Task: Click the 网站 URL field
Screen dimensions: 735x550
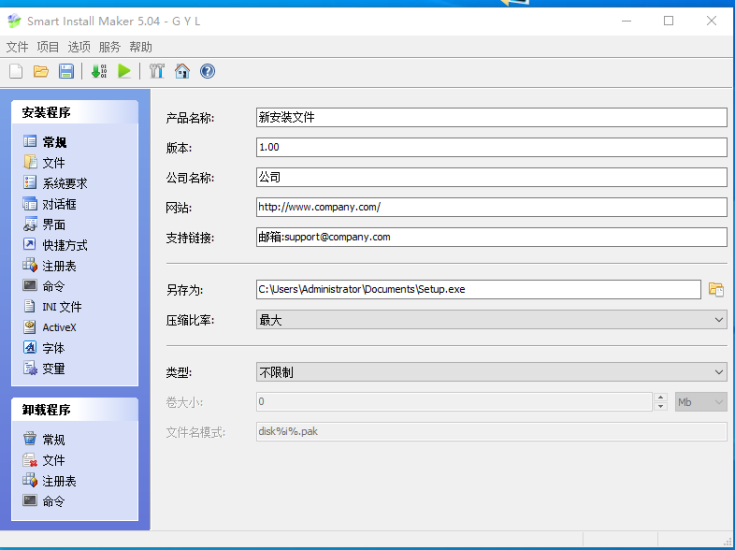Action: 491,207
